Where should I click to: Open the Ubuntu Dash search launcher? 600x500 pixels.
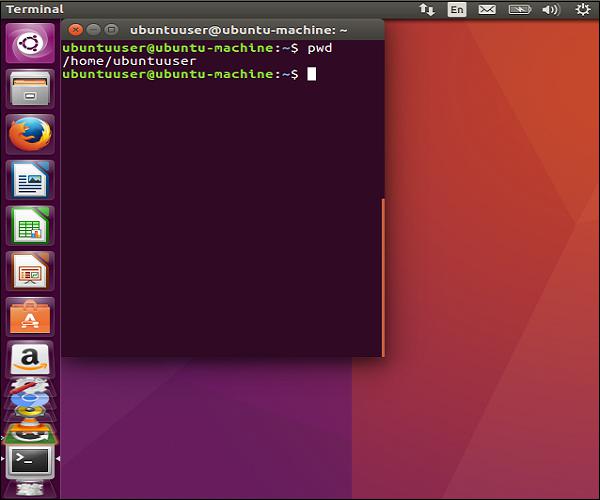[30, 44]
